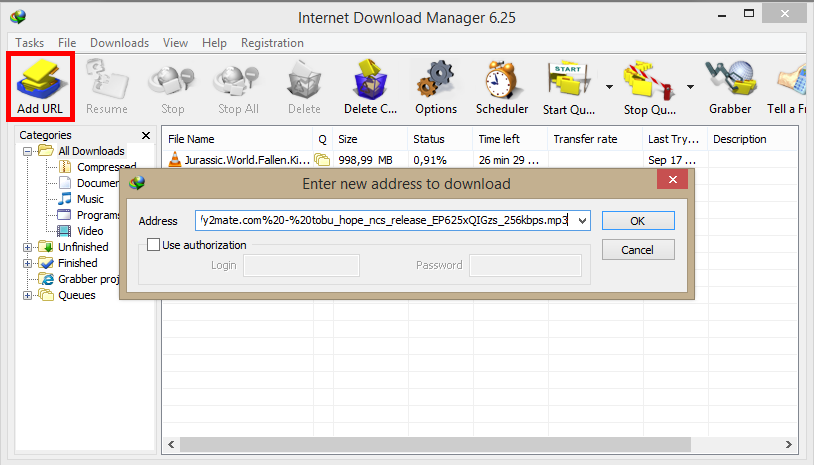Open the Help menu
This screenshot has height=465, width=814.
pos(214,43)
